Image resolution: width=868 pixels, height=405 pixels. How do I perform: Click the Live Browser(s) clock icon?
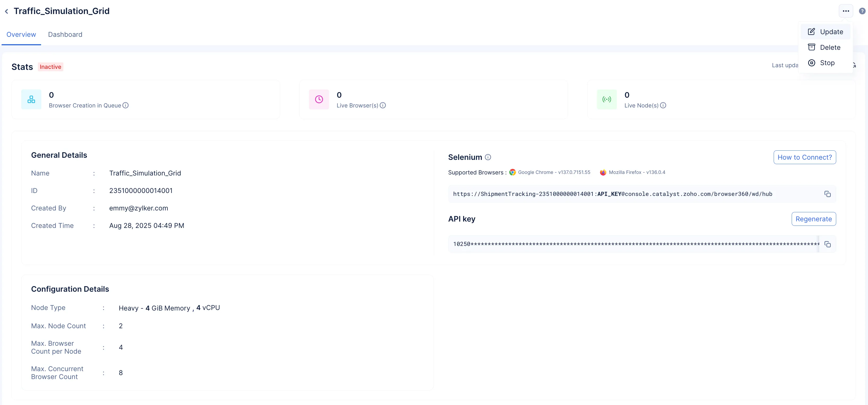(x=319, y=99)
